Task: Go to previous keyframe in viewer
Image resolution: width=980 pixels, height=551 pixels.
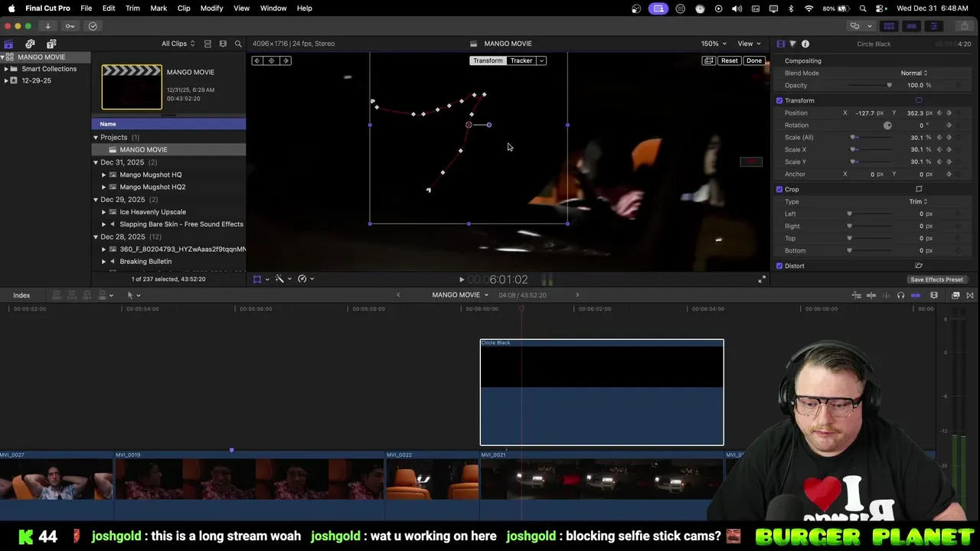Action: (x=257, y=60)
